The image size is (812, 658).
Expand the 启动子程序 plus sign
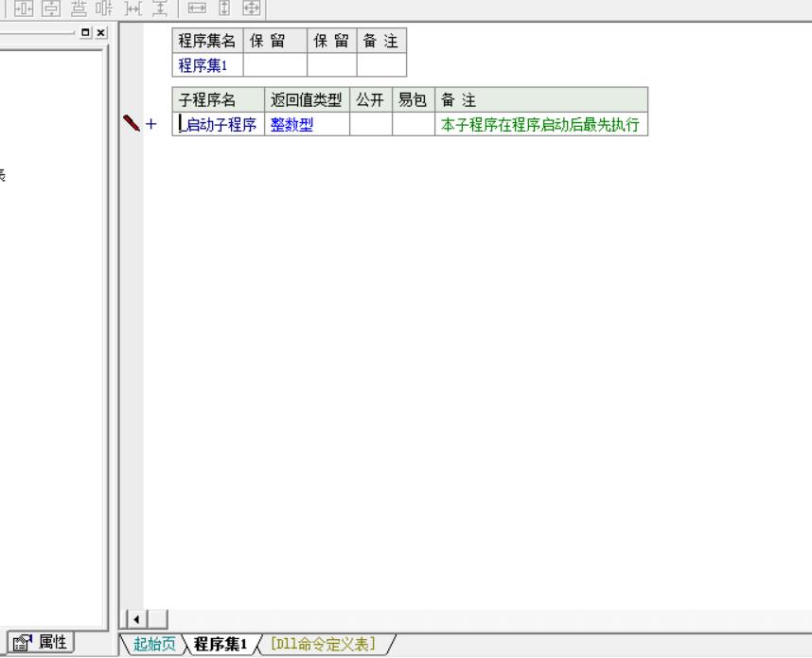tap(151, 124)
